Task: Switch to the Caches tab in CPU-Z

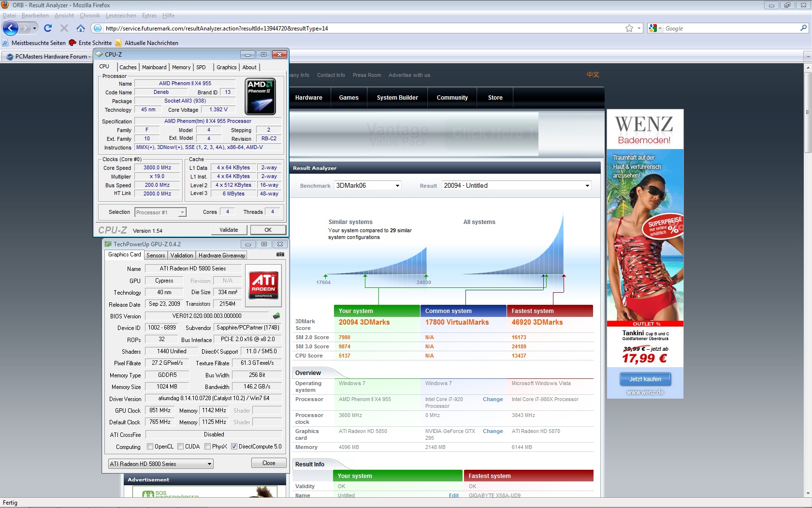Action: point(128,67)
